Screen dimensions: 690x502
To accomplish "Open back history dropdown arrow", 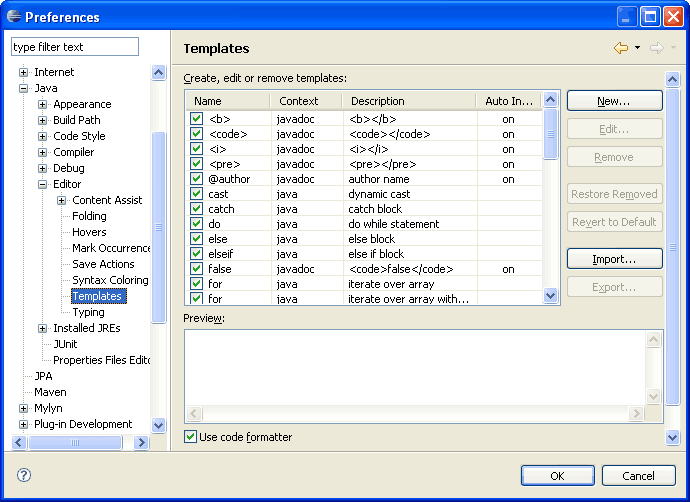I will coord(637,48).
